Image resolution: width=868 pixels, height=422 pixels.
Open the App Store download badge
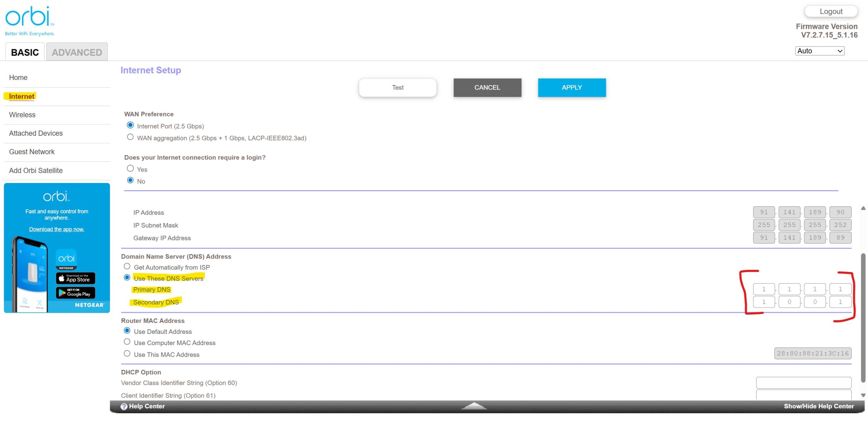pyautogui.click(x=76, y=278)
